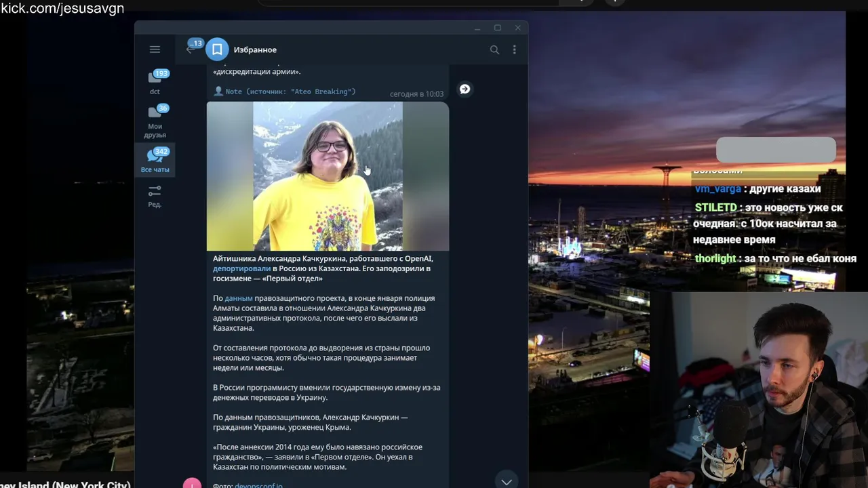The width and height of the screenshot is (868, 488).
Task: Minimize the Telegram window
Action: [477, 28]
